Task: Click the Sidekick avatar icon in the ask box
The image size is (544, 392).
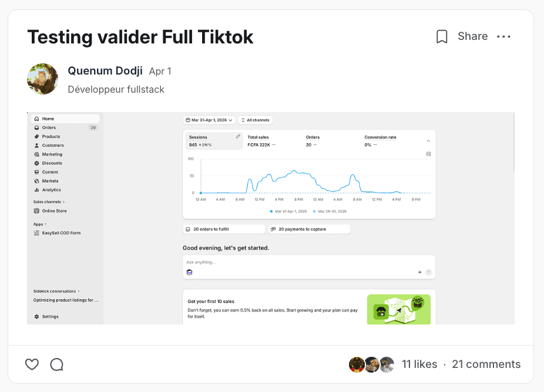Action: 189,272
